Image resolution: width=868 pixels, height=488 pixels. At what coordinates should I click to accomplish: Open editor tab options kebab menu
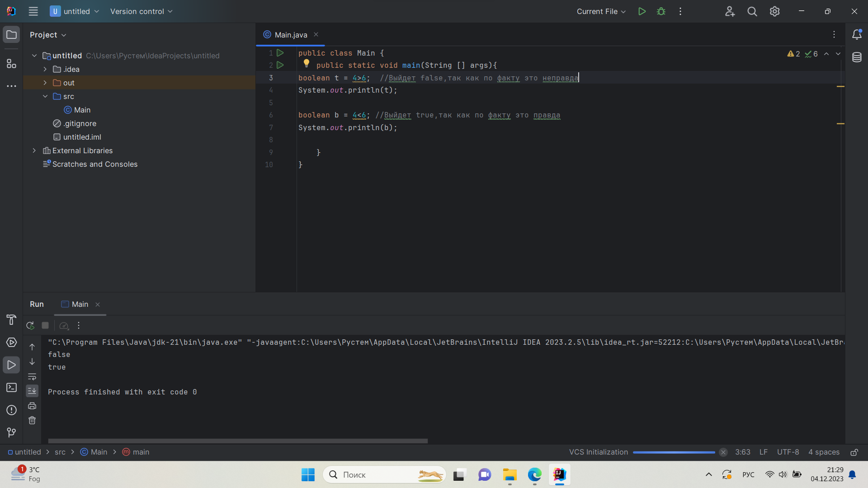834,34
